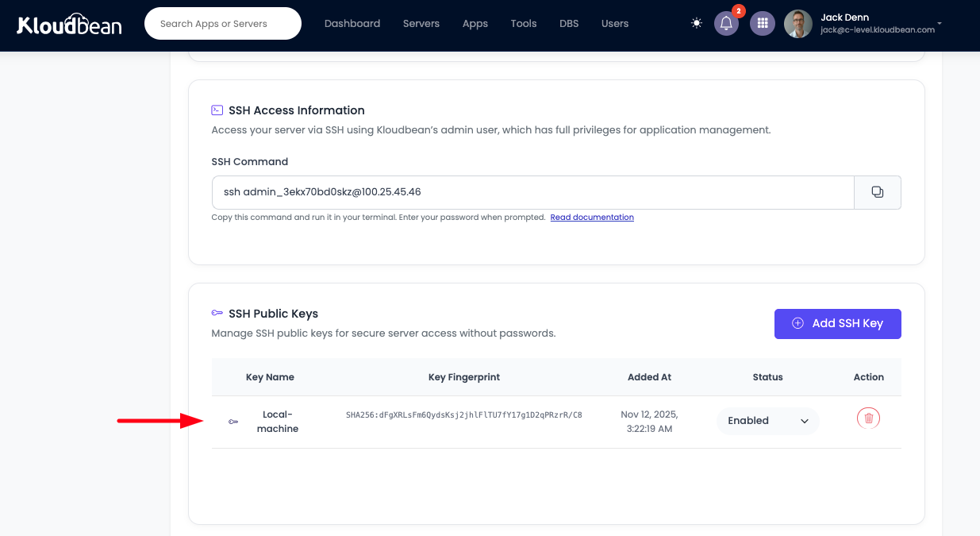Image resolution: width=980 pixels, height=536 pixels.
Task: Open the Dashboard menu item
Action: pos(352,23)
